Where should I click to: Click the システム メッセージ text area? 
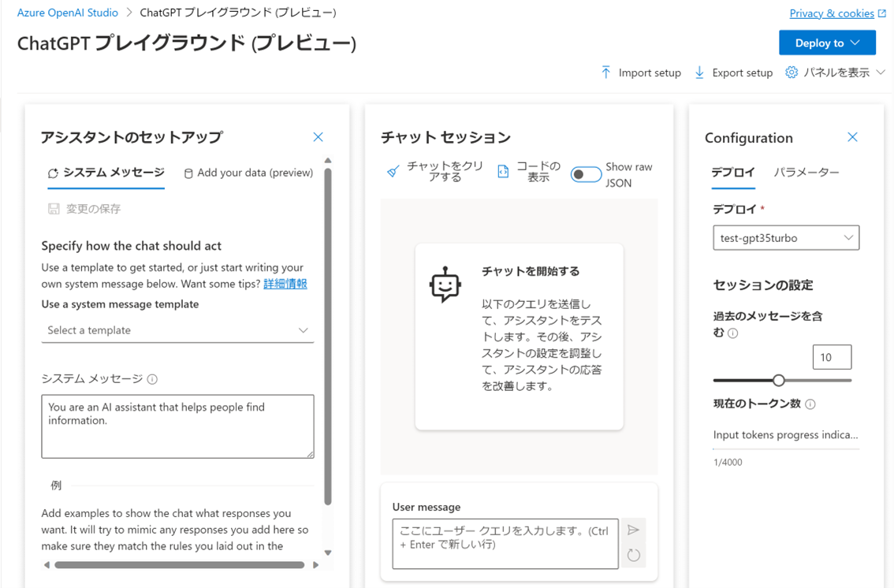pyautogui.click(x=177, y=426)
